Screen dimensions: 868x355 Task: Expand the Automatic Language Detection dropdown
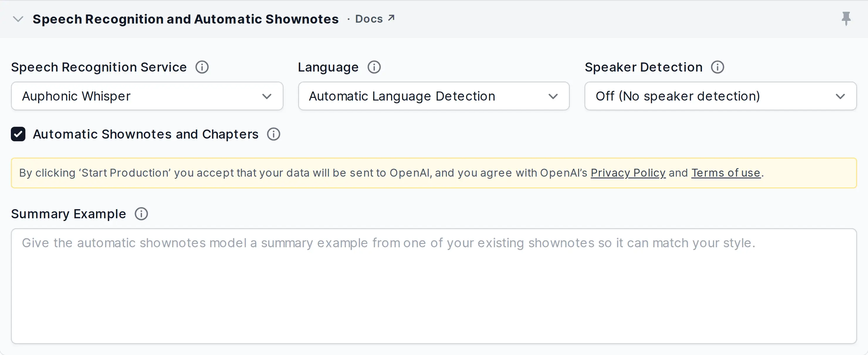pos(434,96)
